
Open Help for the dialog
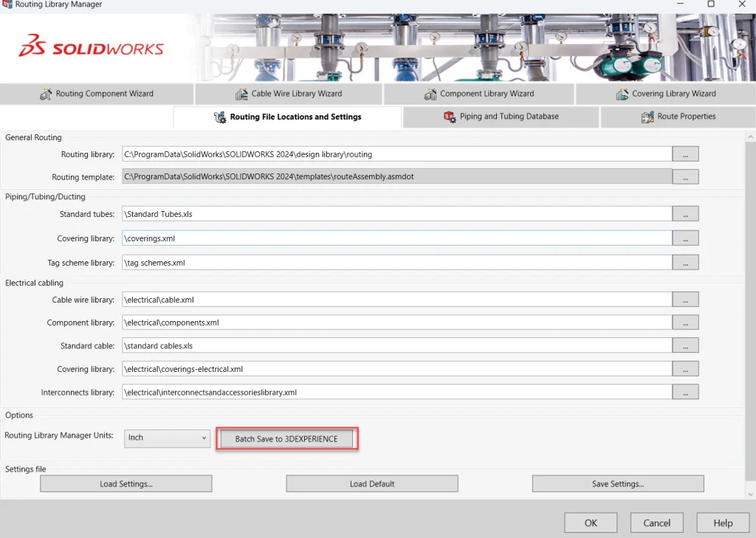[723, 523]
